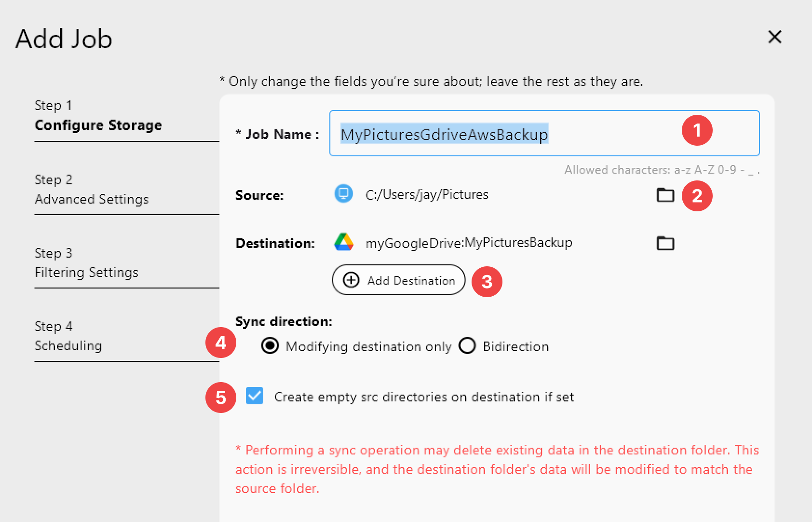812x522 pixels.
Task: Close the Add Job dialog
Action: click(x=774, y=37)
